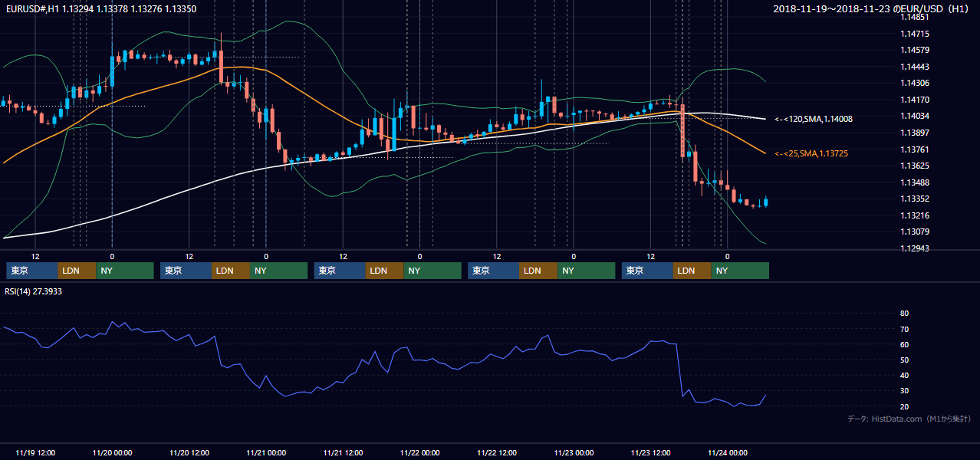Click the 1.13625 price axis value
This screenshot has width=980, height=460.
click(x=916, y=166)
